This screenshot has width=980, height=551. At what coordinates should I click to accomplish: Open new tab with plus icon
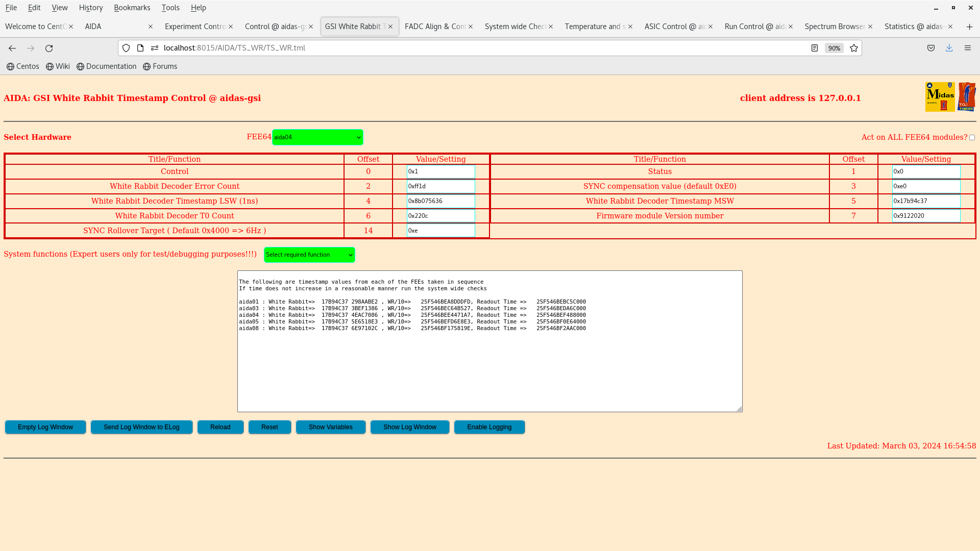[x=969, y=27]
